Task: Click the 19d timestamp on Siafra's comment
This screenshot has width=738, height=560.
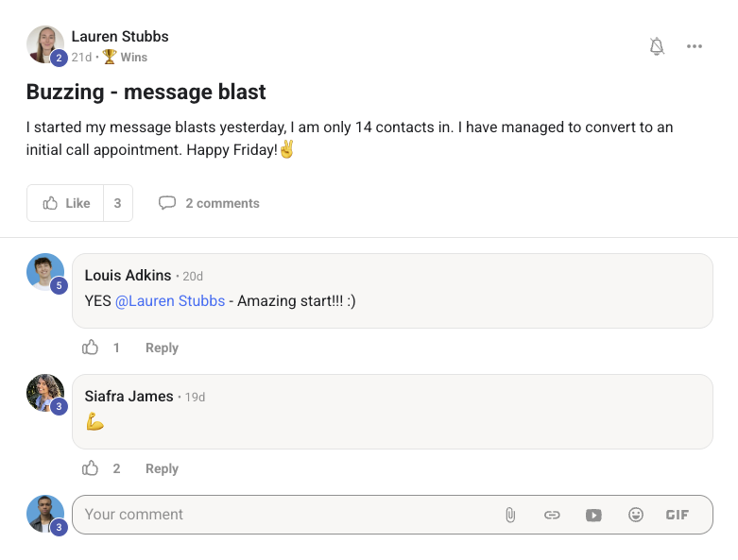Action: pyautogui.click(x=195, y=398)
